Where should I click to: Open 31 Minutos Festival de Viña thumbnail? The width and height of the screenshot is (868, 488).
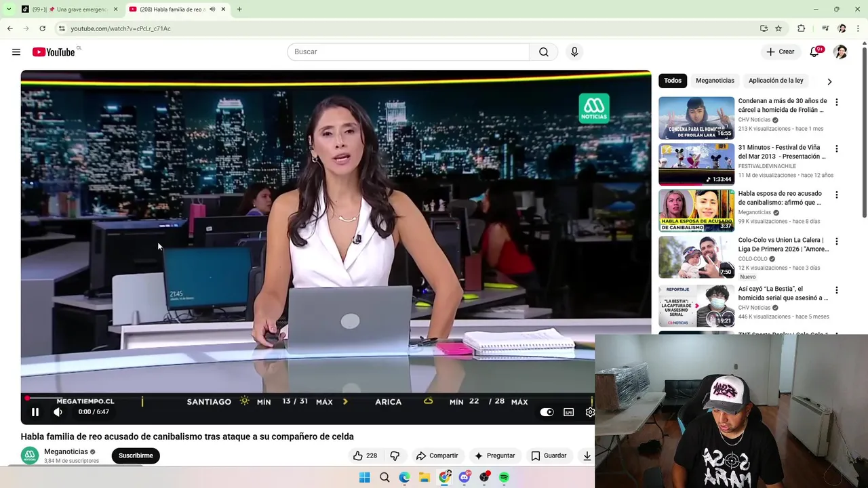[696, 164]
